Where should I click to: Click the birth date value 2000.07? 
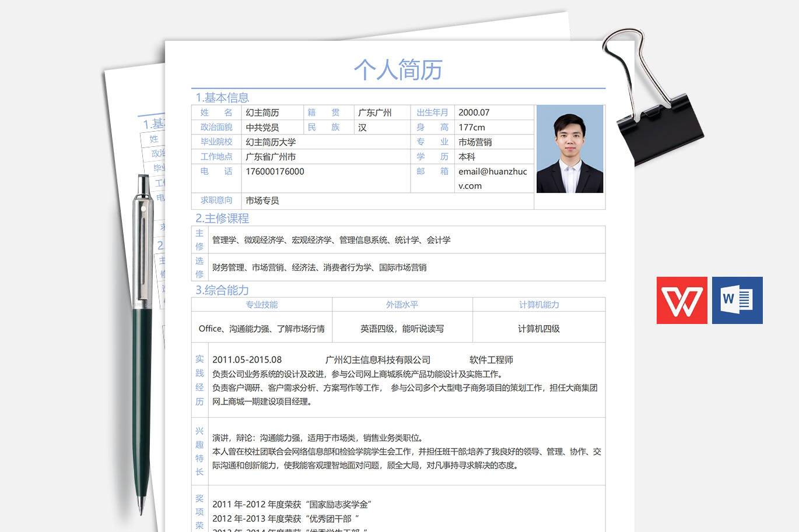tap(474, 112)
